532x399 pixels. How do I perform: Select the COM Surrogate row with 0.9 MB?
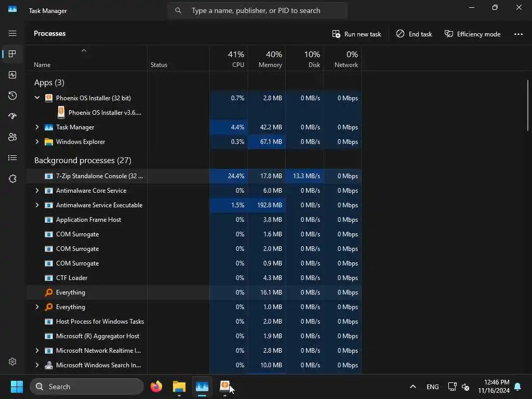(194, 263)
